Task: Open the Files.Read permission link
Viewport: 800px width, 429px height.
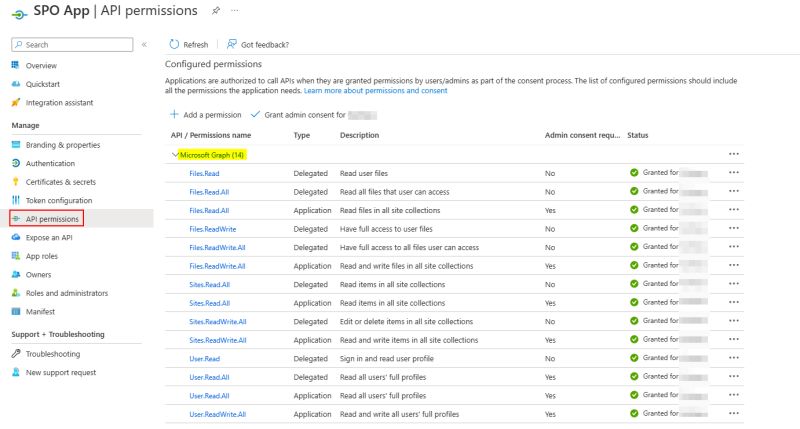Action: [x=204, y=173]
